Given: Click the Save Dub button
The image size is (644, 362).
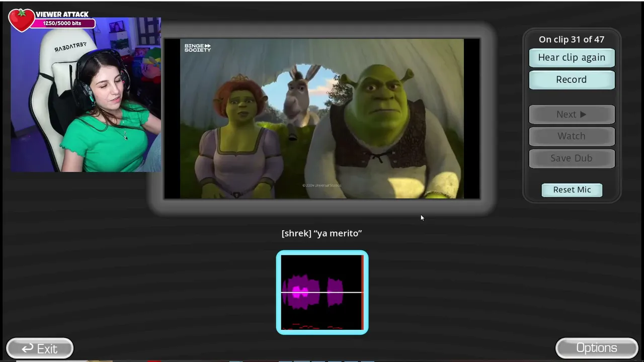Looking at the screenshot, I should coord(572,158).
